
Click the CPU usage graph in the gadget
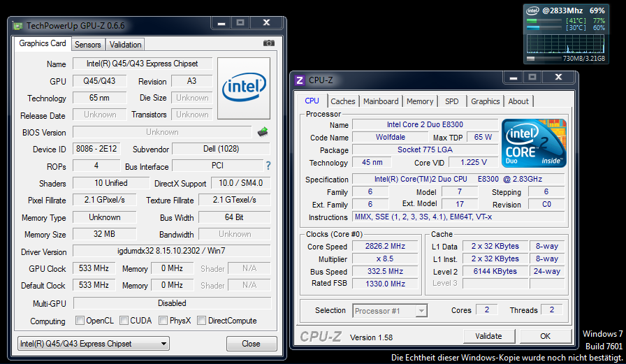(566, 44)
